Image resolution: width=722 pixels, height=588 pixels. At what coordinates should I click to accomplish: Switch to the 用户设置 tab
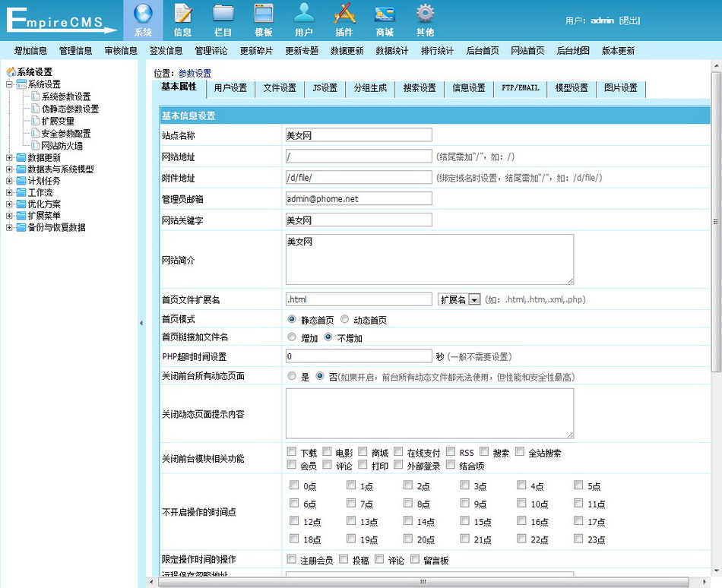click(230, 88)
